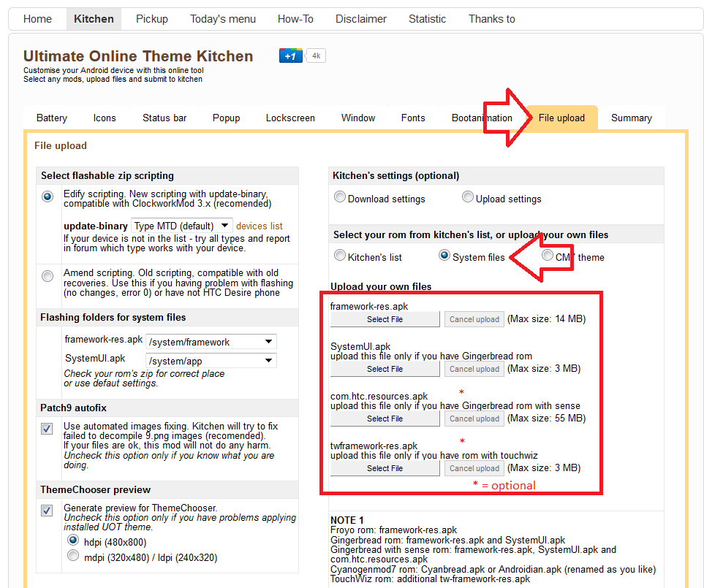Click the 'Kitchen's settings (optional)' header
This screenshot has width=704, height=588.
click(396, 176)
